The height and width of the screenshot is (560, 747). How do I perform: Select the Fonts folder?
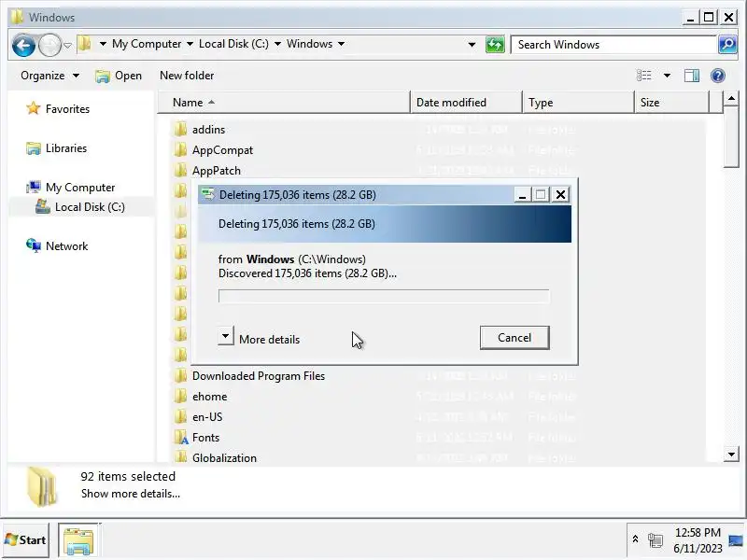pyautogui.click(x=205, y=438)
